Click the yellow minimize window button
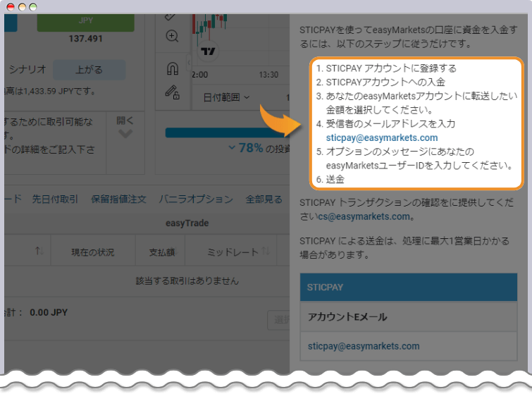This screenshot has height=394, width=532. pyautogui.click(x=22, y=7)
